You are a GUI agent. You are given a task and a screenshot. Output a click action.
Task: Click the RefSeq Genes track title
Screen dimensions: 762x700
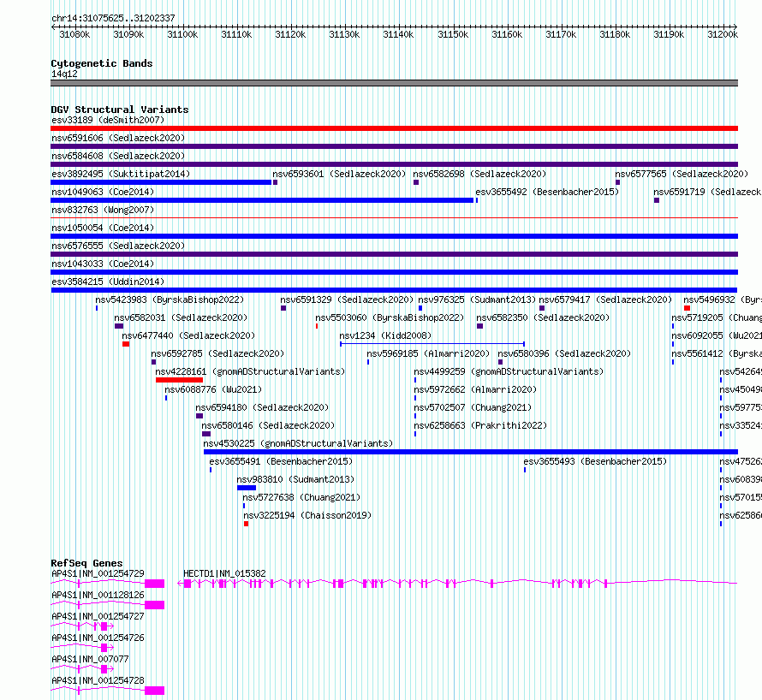86,563
